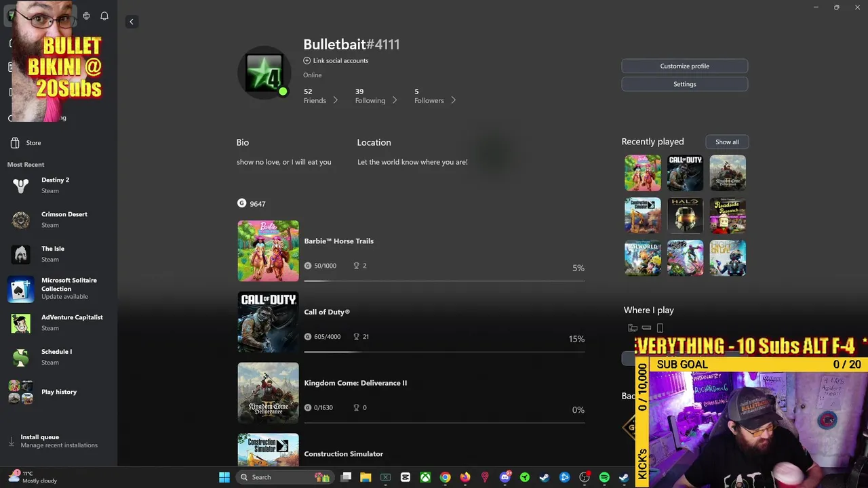
Task: Go back using the back arrow
Action: coord(132,22)
